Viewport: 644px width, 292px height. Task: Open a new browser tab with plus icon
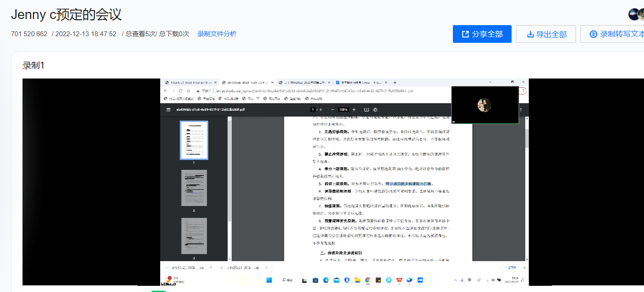[x=395, y=82]
